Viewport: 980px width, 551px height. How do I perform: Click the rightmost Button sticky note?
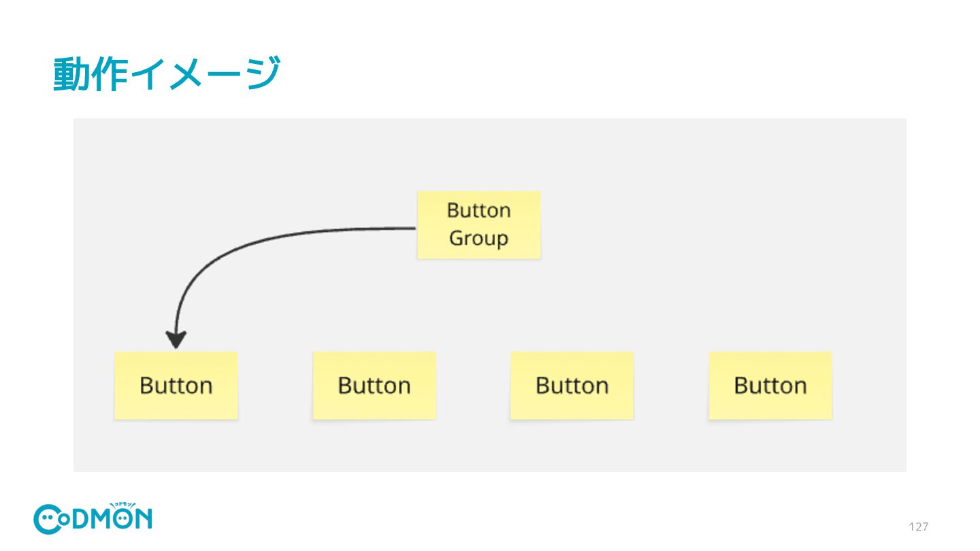click(x=770, y=385)
